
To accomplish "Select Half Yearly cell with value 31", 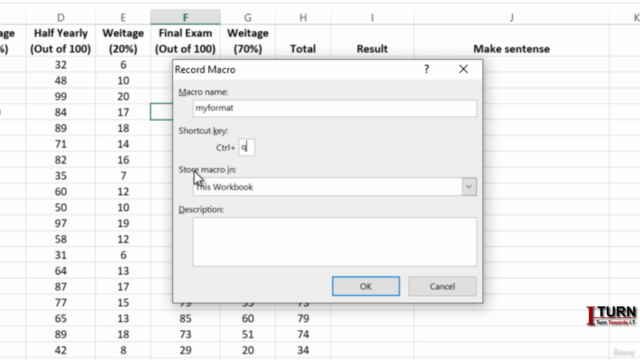I will tap(60, 255).
